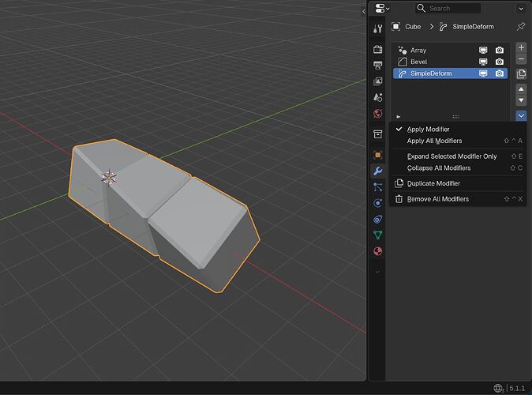Open the Object properties tab
Image resolution: width=532 pixels, height=395 pixels.
click(377, 155)
